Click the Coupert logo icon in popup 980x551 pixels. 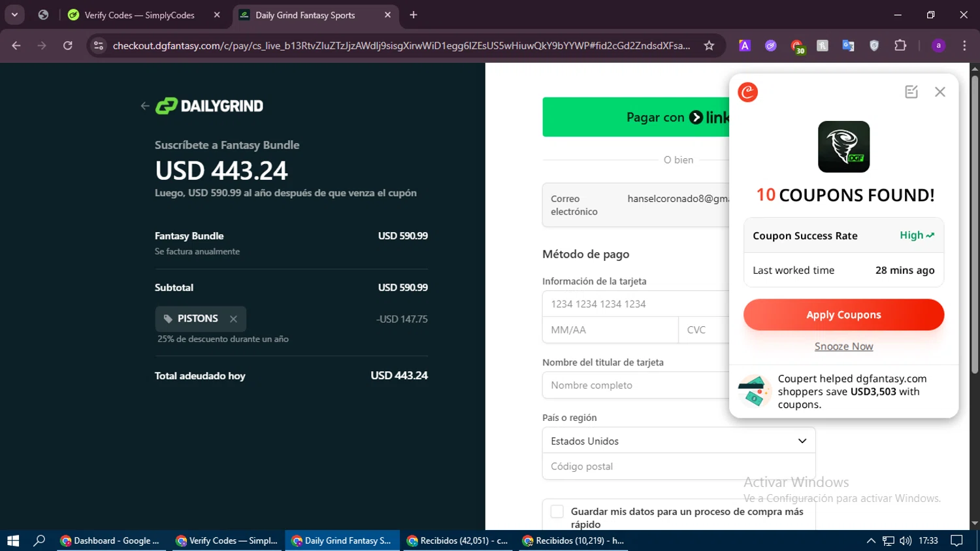pyautogui.click(x=748, y=92)
